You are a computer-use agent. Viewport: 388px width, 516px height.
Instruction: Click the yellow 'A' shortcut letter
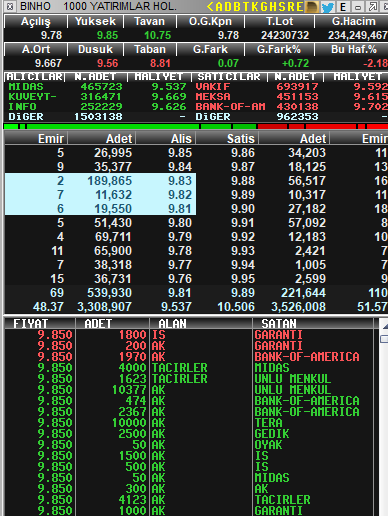pos(219,6)
